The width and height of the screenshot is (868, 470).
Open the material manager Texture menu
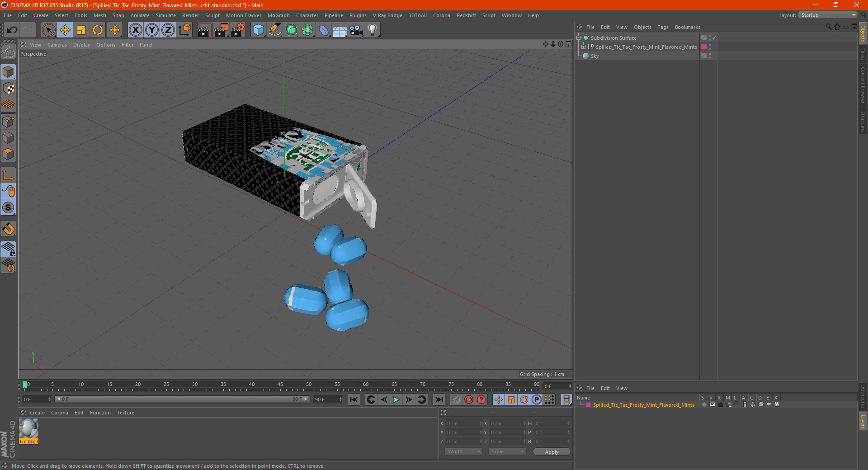tap(125, 413)
